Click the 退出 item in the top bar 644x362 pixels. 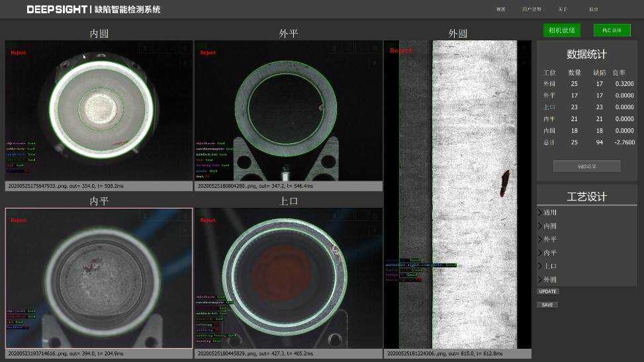(594, 9)
